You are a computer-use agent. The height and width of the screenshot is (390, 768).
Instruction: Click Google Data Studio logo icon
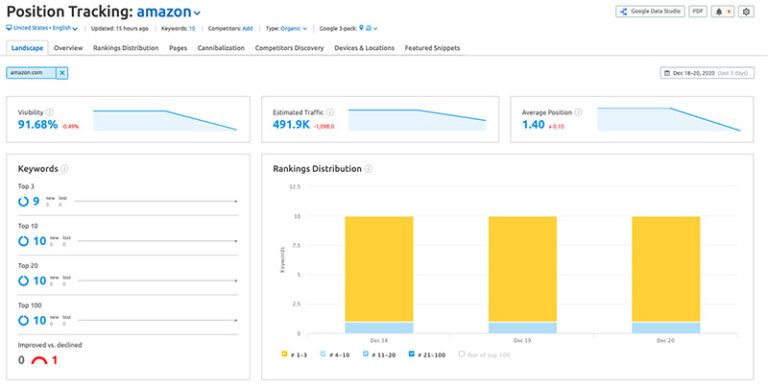coord(624,12)
